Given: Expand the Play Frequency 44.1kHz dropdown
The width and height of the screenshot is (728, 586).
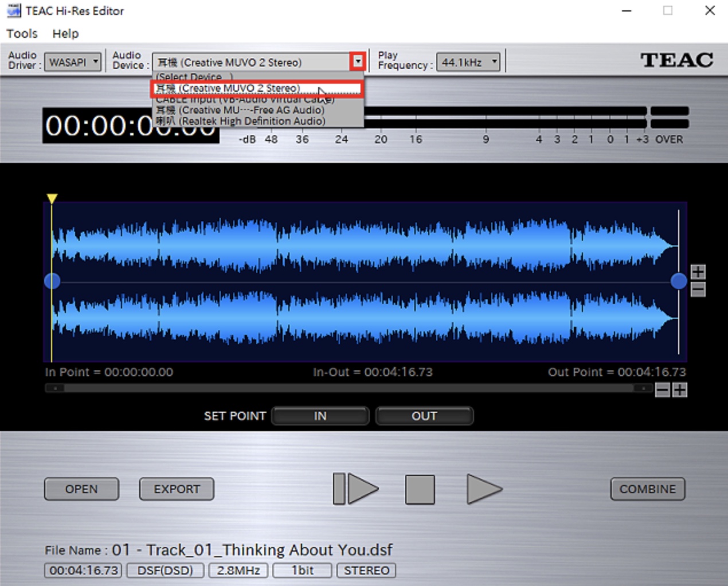Looking at the screenshot, I should click(x=468, y=62).
